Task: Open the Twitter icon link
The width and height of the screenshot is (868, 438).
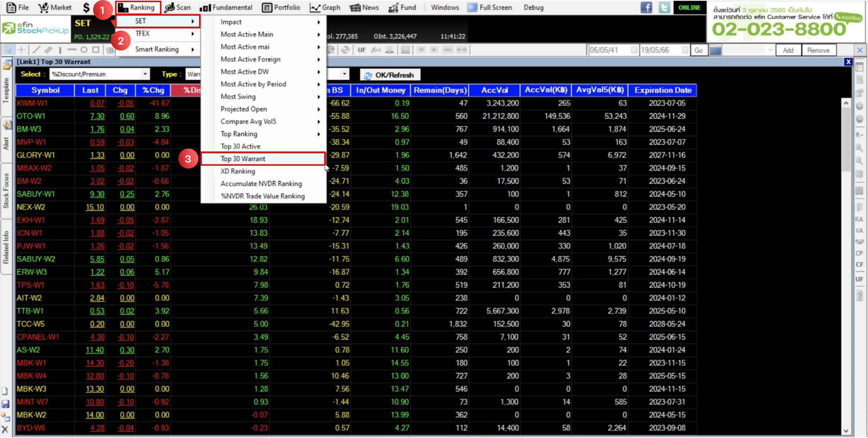Action: pos(664,7)
